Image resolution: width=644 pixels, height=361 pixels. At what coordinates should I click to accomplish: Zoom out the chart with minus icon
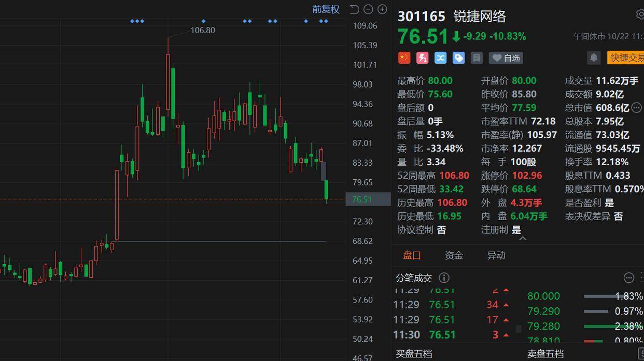point(368,9)
